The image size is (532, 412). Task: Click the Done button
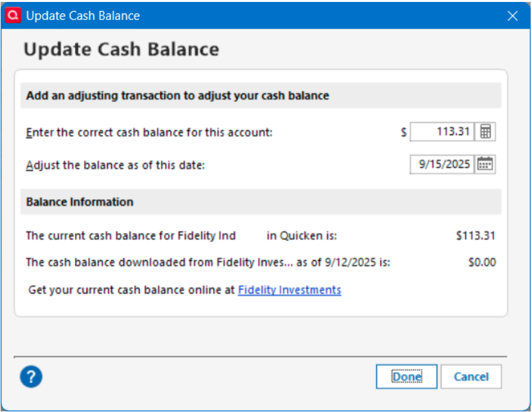click(407, 376)
